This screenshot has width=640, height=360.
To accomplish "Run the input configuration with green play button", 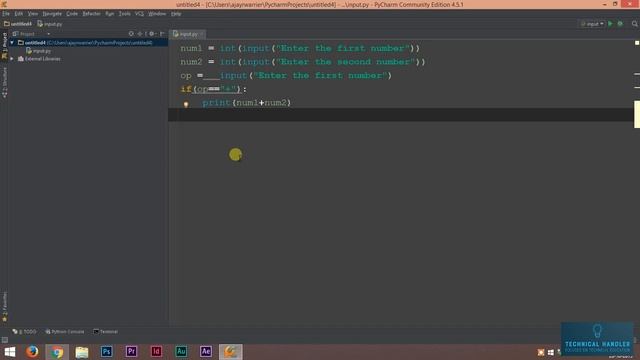I will (611, 24).
